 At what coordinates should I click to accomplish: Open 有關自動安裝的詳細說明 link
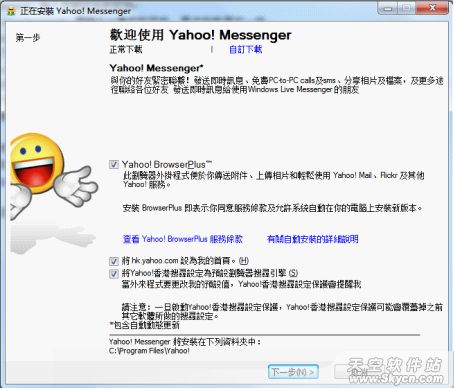312,239
